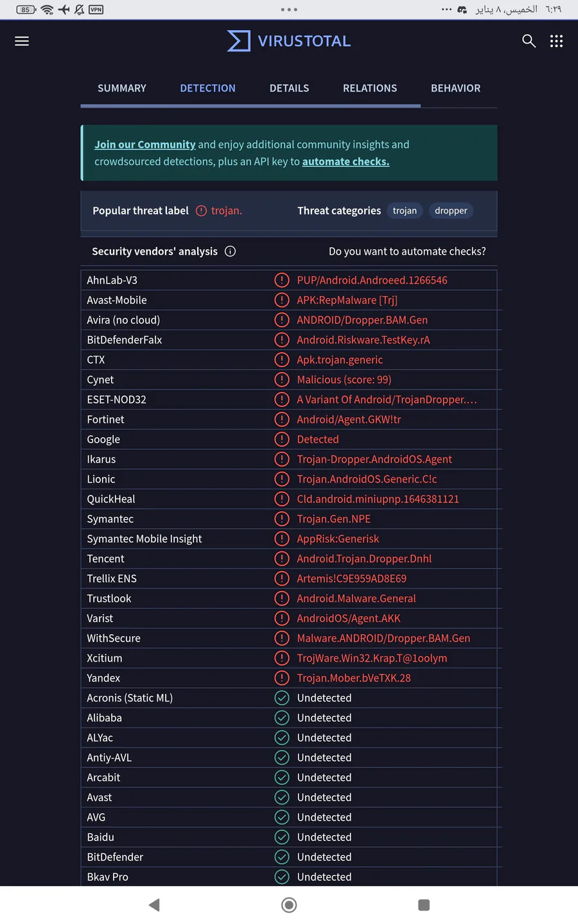Tap the Android recent apps button
Screen dimensions: 578x924
point(424,905)
